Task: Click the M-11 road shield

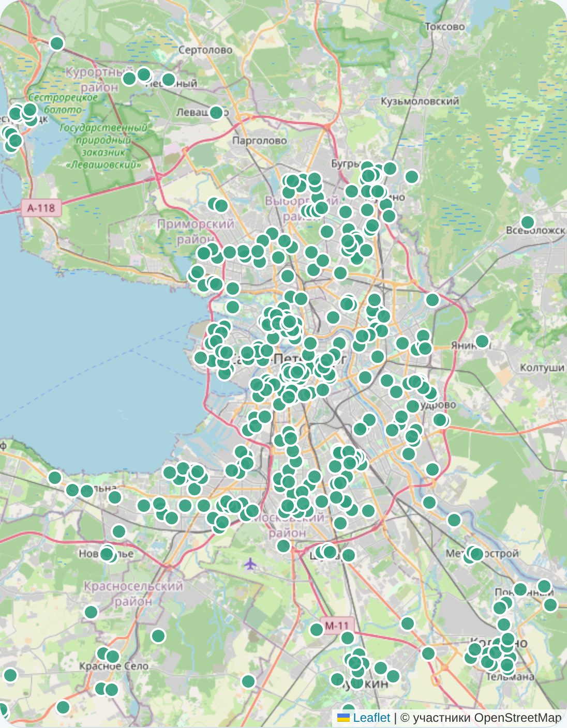Action: coord(337,625)
